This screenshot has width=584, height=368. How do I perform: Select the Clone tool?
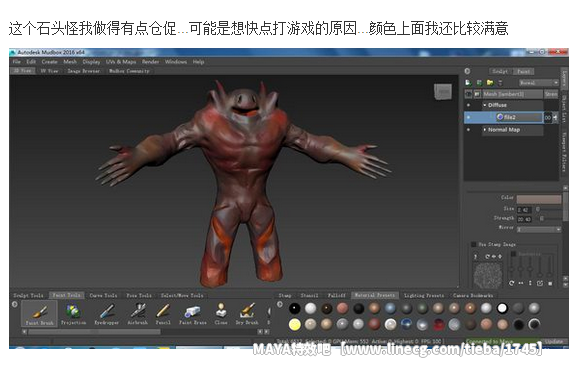click(x=221, y=314)
